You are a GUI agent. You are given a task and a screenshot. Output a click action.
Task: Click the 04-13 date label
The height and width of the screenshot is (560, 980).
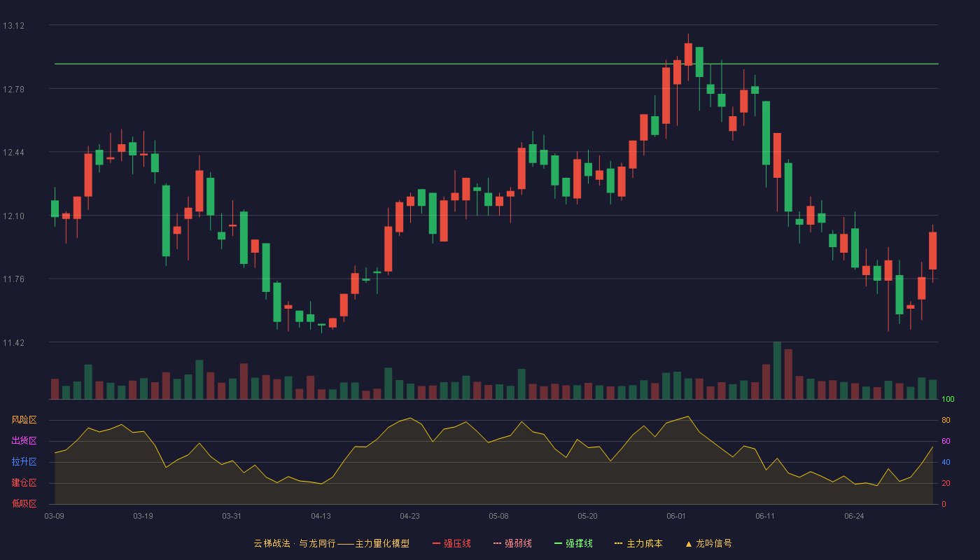(321, 516)
